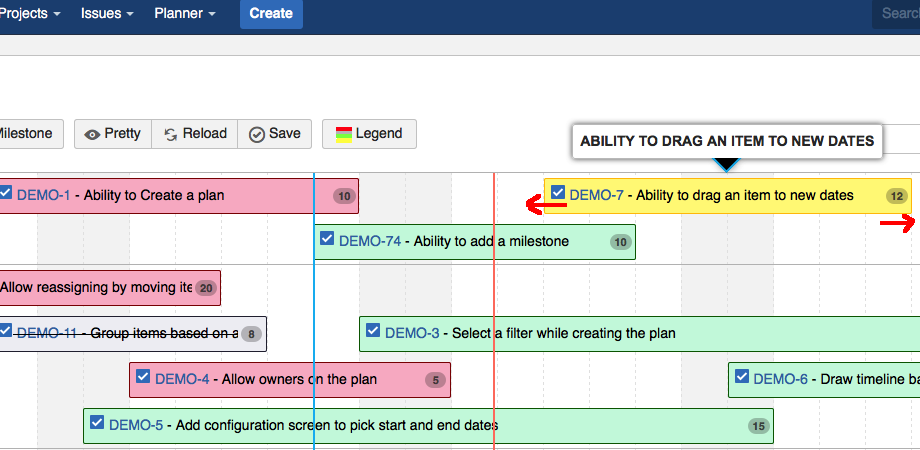This screenshot has height=450, width=920.
Task: Open the DEMO-1 issue link
Action: pos(43,195)
